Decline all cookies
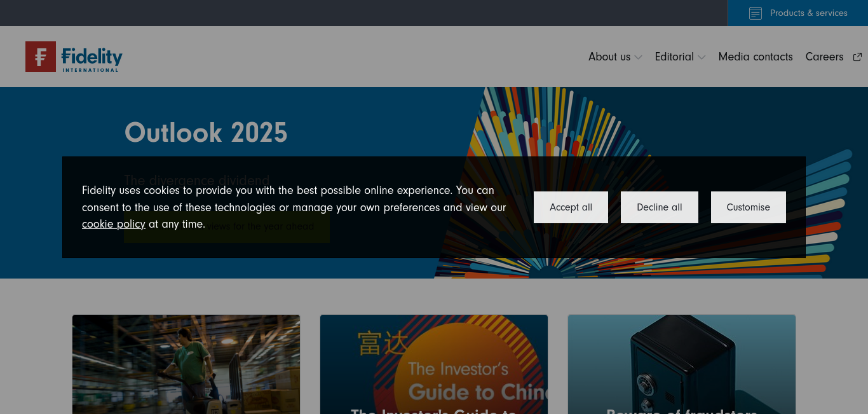Screen dimensions: 868x414 click(660, 207)
